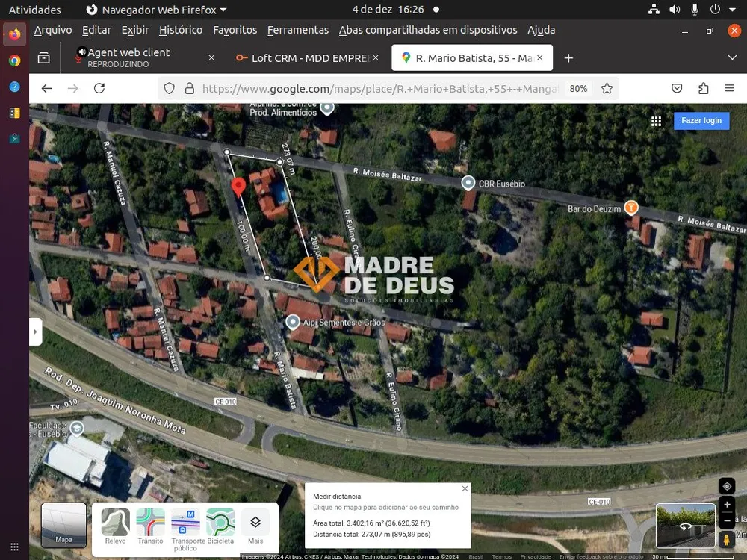Zoom in with the plus button
The width and height of the screenshot is (747, 560).
(727, 505)
